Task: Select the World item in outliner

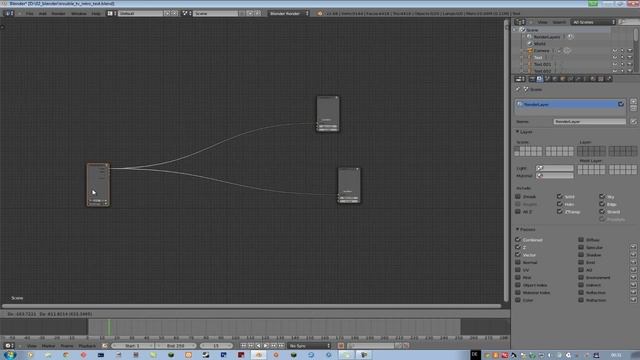Action: click(540, 44)
